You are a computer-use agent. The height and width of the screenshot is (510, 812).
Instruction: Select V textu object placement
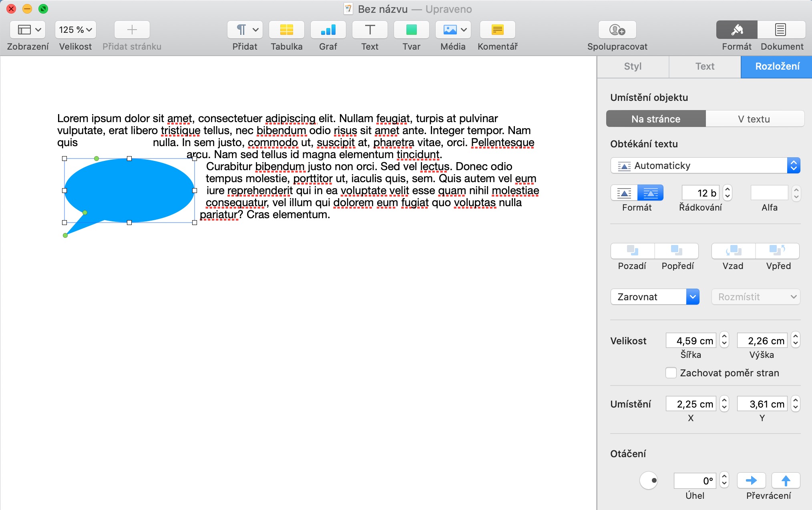pos(754,119)
